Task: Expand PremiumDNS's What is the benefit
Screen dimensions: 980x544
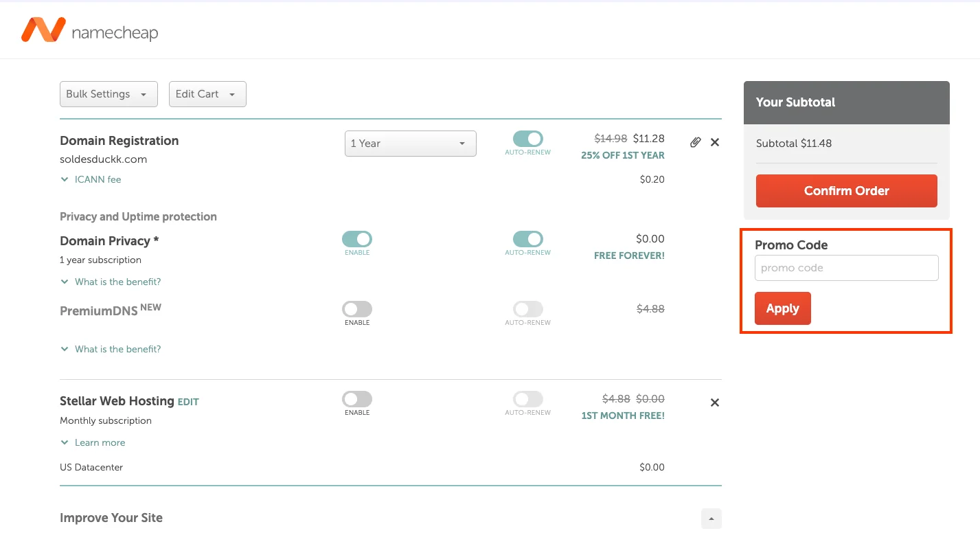Action: click(110, 349)
